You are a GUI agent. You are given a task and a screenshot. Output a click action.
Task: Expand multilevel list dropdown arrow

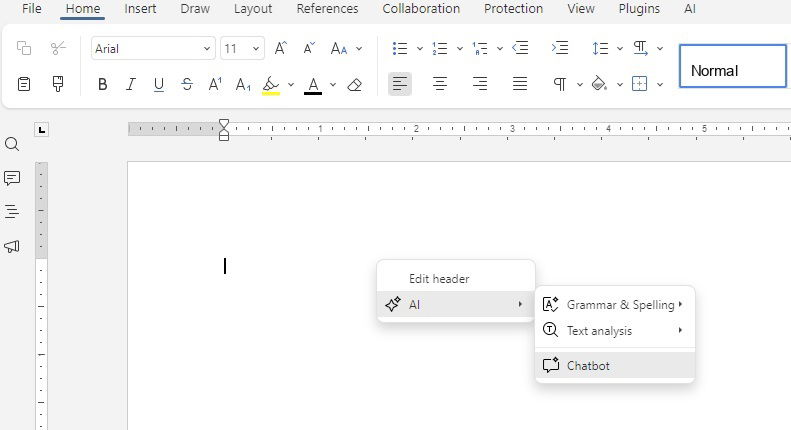point(499,49)
